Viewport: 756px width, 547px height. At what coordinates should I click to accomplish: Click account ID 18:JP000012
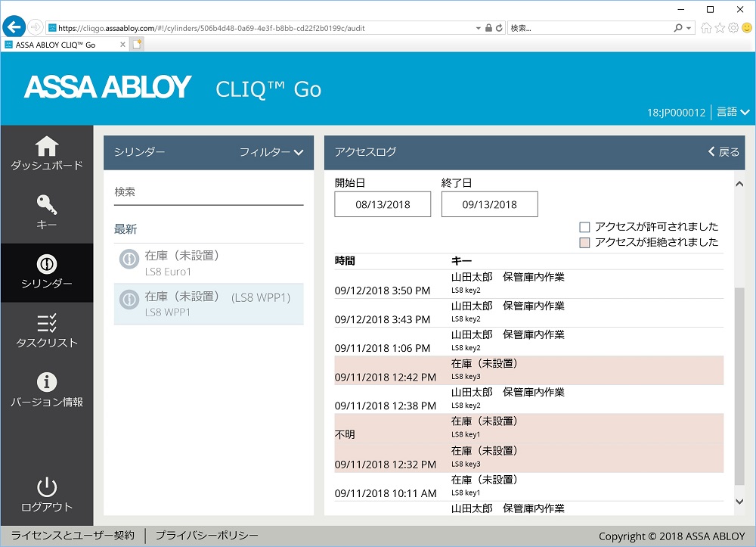[676, 113]
